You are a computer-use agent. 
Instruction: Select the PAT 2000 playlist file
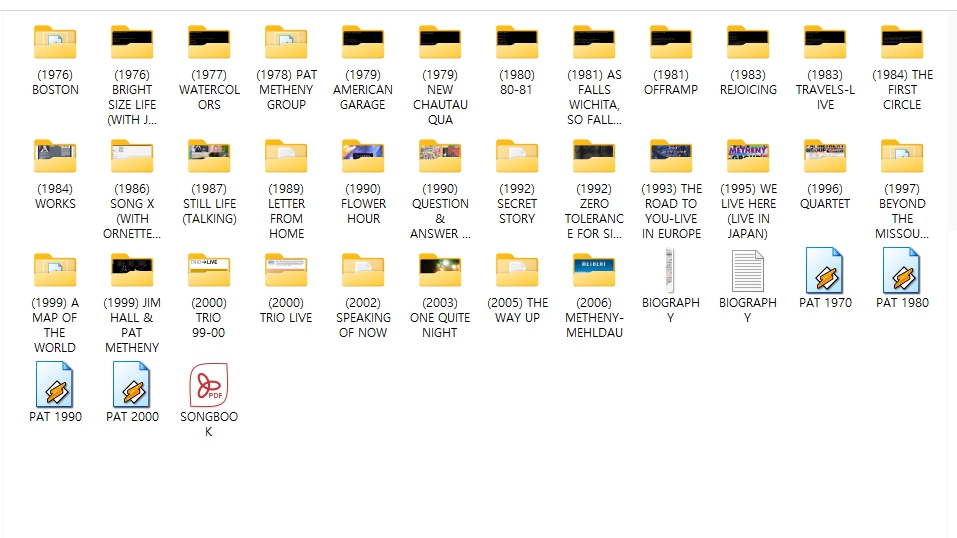tap(132, 385)
